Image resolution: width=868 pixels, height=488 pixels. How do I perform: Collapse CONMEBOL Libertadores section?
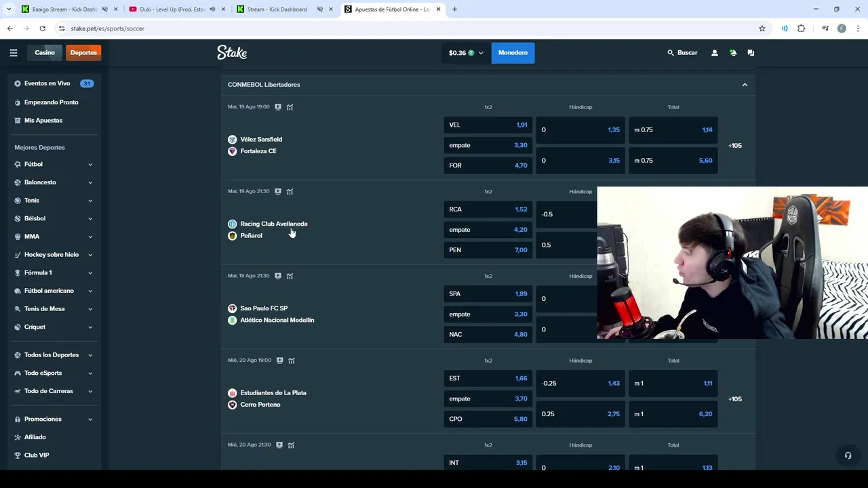[x=745, y=85]
